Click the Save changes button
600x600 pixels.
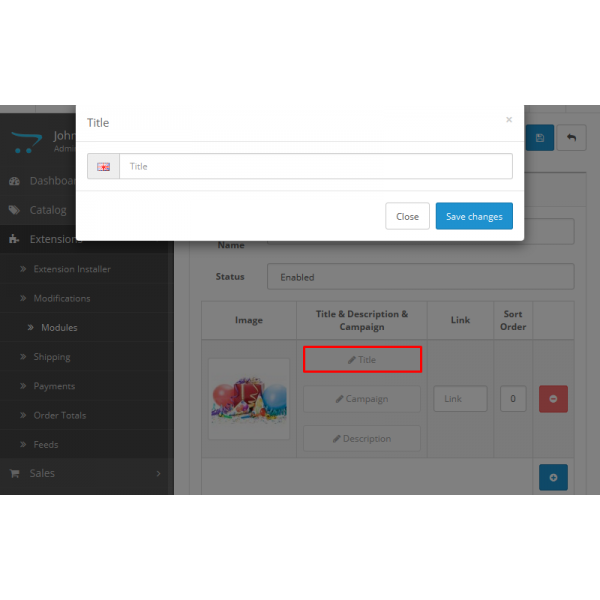tap(474, 216)
